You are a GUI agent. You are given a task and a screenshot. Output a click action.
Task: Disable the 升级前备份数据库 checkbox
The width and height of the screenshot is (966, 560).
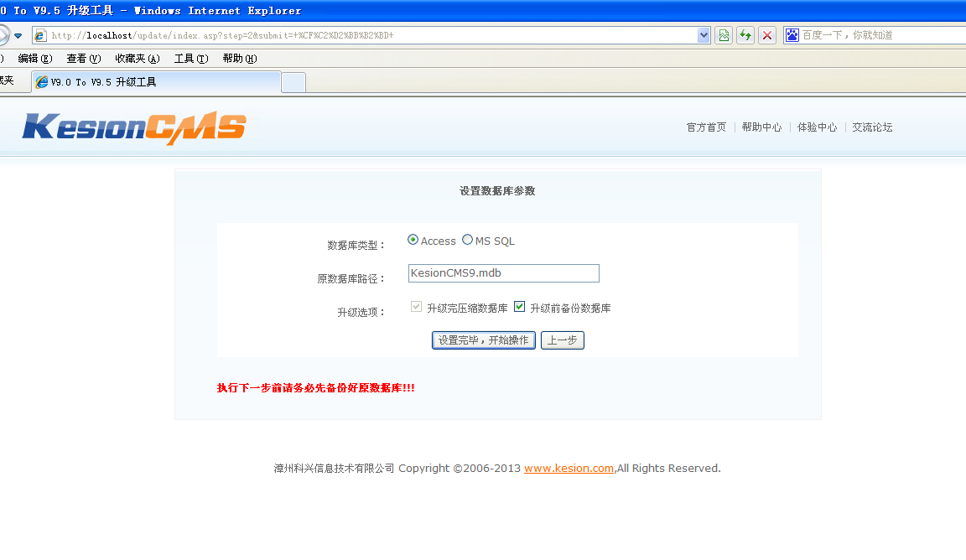click(x=519, y=307)
